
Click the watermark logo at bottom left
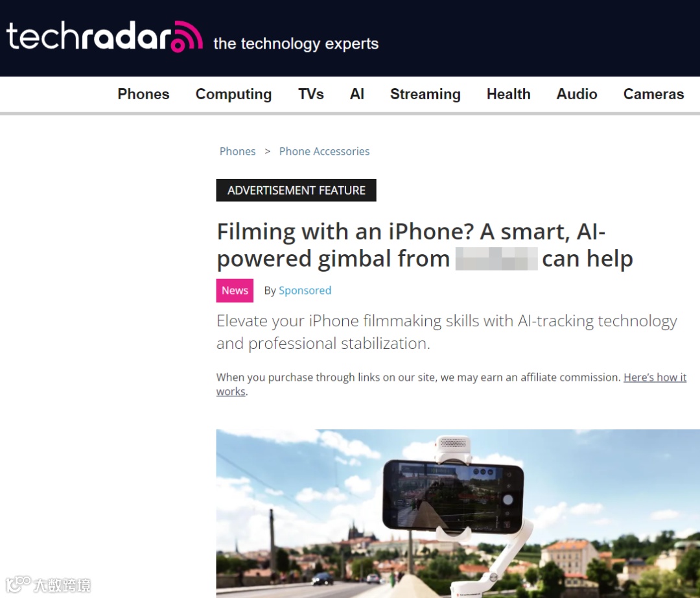[x=48, y=584]
